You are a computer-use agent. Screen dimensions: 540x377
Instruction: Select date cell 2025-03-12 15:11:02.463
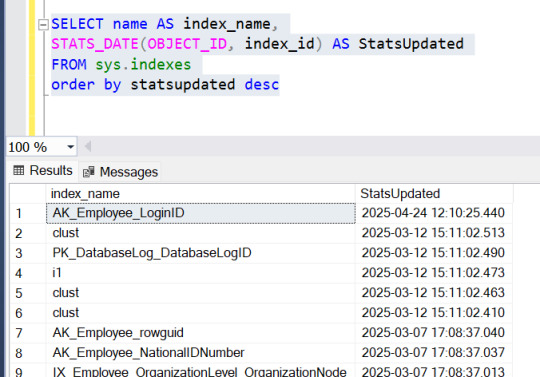click(x=434, y=293)
